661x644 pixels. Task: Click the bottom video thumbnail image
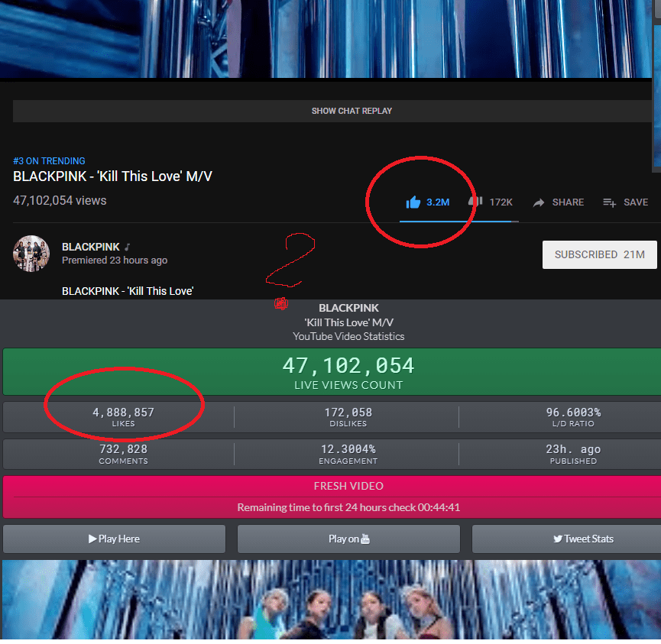pos(332,600)
